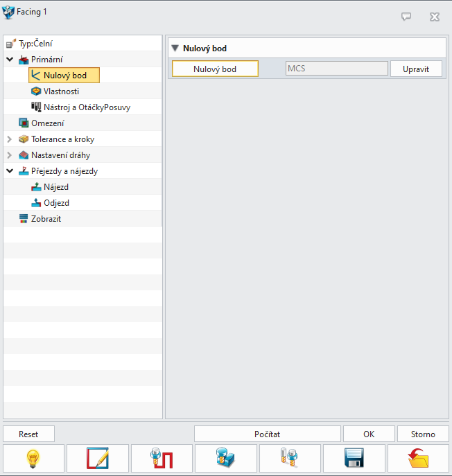Click the Nulový bod button in panel
Image resolution: width=452 pixels, height=476 pixels.
coord(215,69)
